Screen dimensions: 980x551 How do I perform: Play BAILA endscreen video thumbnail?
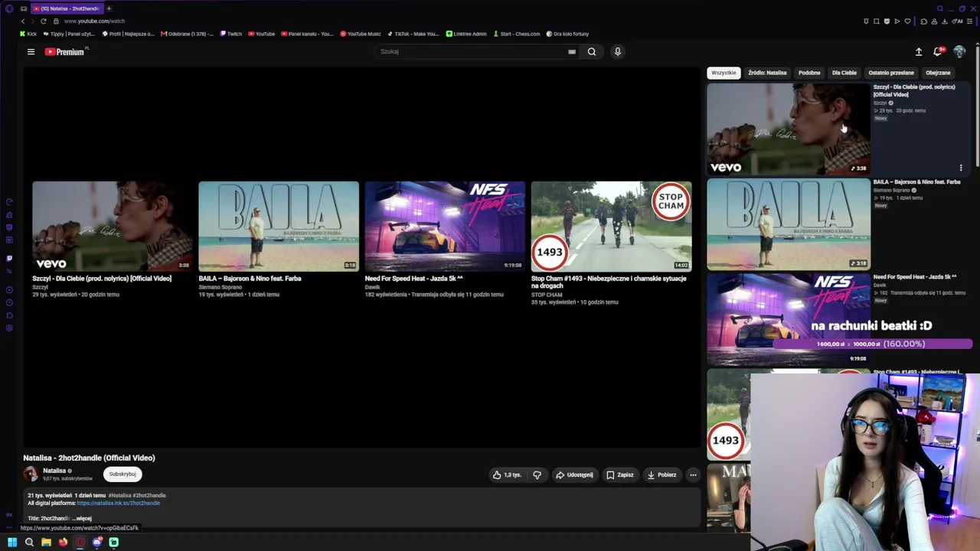click(279, 227)
